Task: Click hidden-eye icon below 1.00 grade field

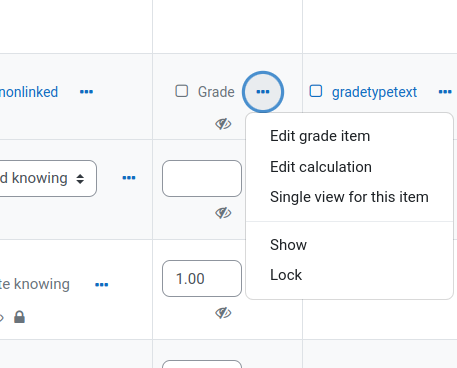Action: pos(223,313)
